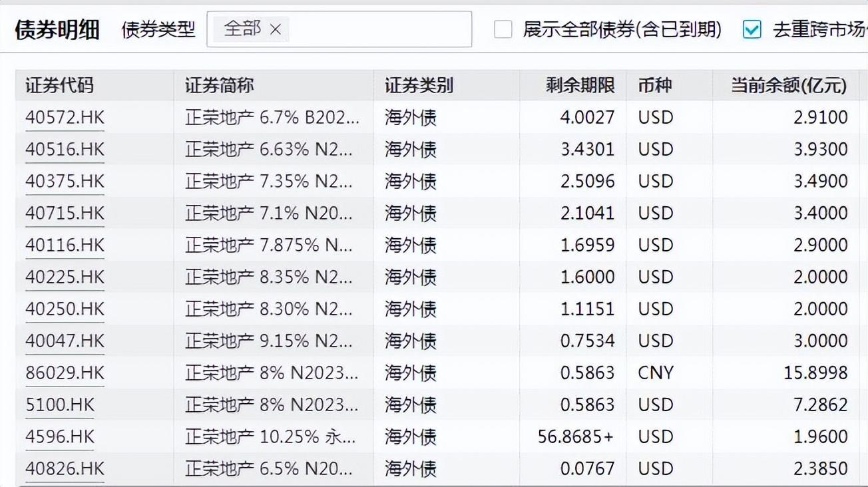The image size is (868, 487).
Task: Click remaining term value 2.5096
Action: tap(588, 182)
